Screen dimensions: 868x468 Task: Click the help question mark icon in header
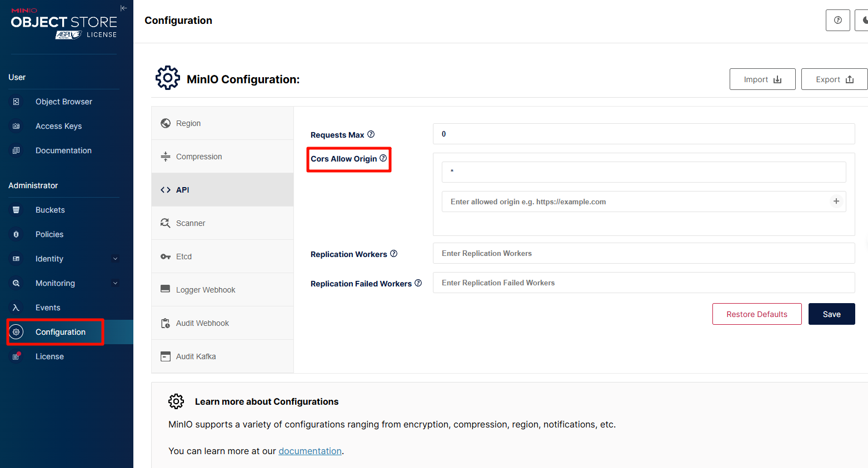837,21
